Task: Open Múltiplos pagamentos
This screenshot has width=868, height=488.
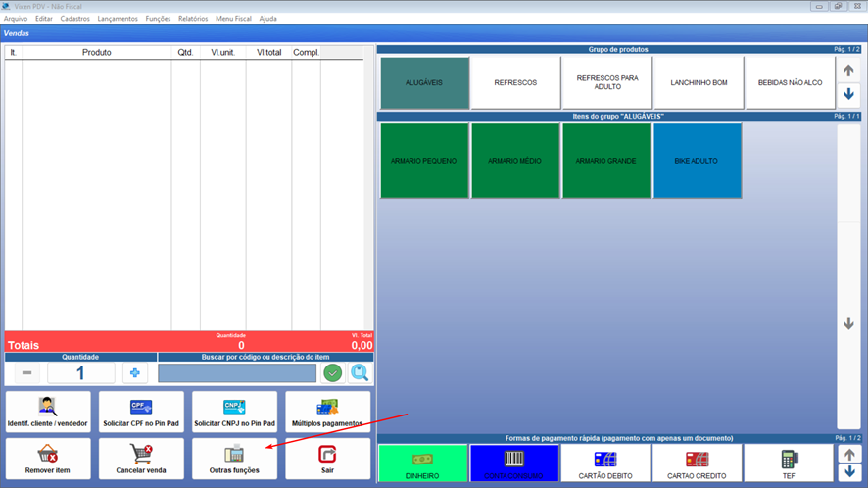Action: [x=327, y=412]
